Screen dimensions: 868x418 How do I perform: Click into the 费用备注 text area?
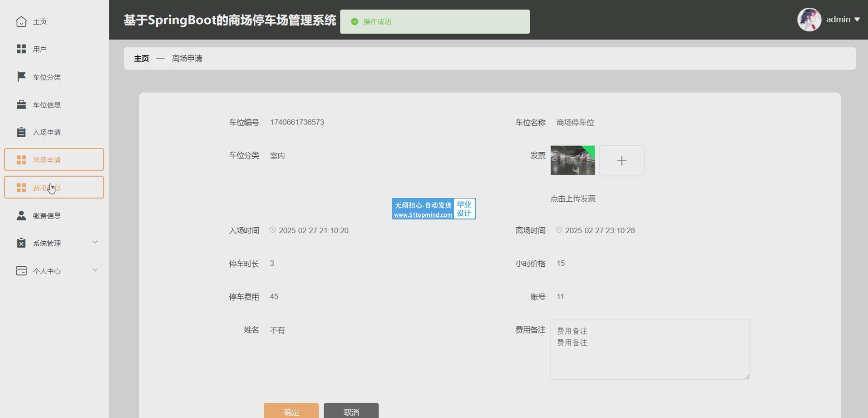[x=650, y=349]
